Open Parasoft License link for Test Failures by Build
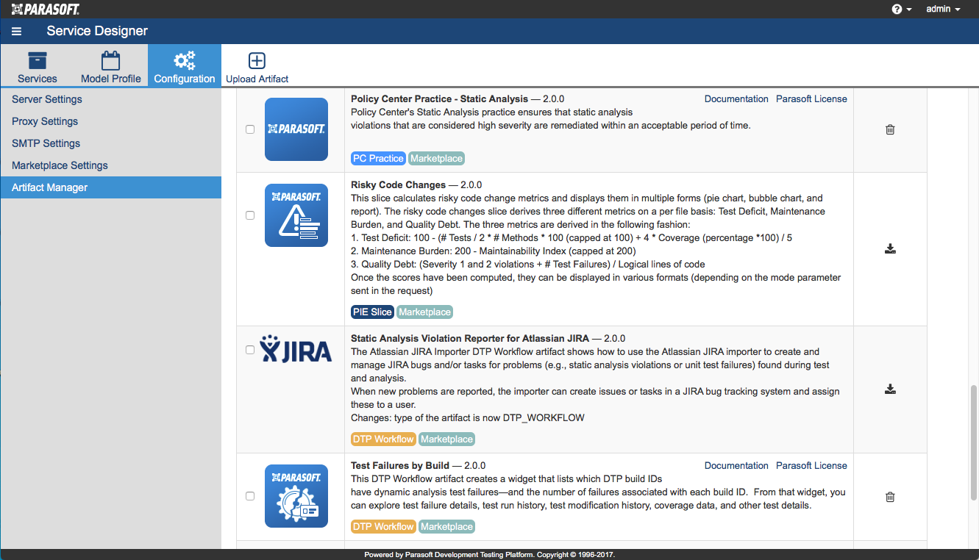Viewport: 979px width, 560px height. [811, 465]
